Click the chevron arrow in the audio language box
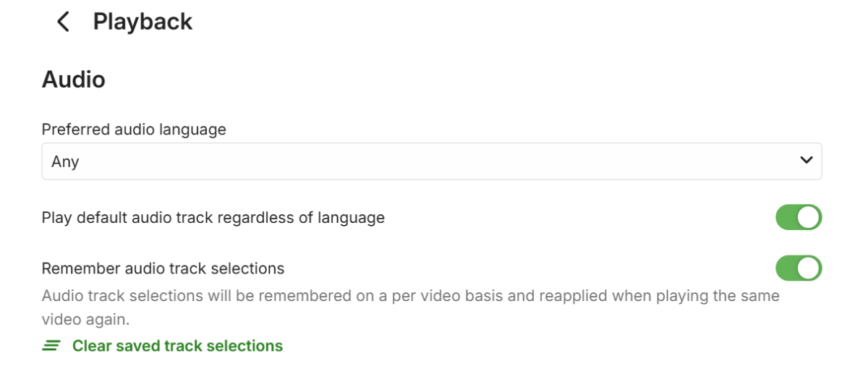Viewport: 868px width, 377px height. [x=807, y=161]
